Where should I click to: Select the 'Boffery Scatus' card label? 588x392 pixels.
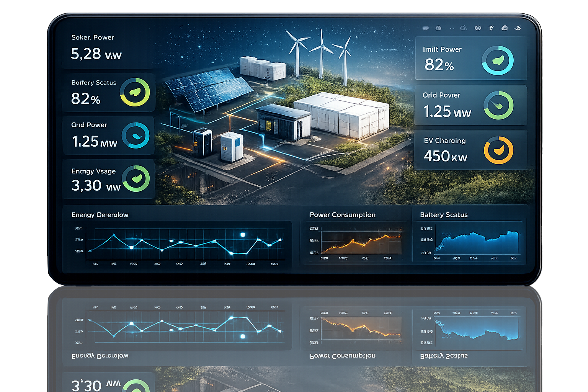94,83
